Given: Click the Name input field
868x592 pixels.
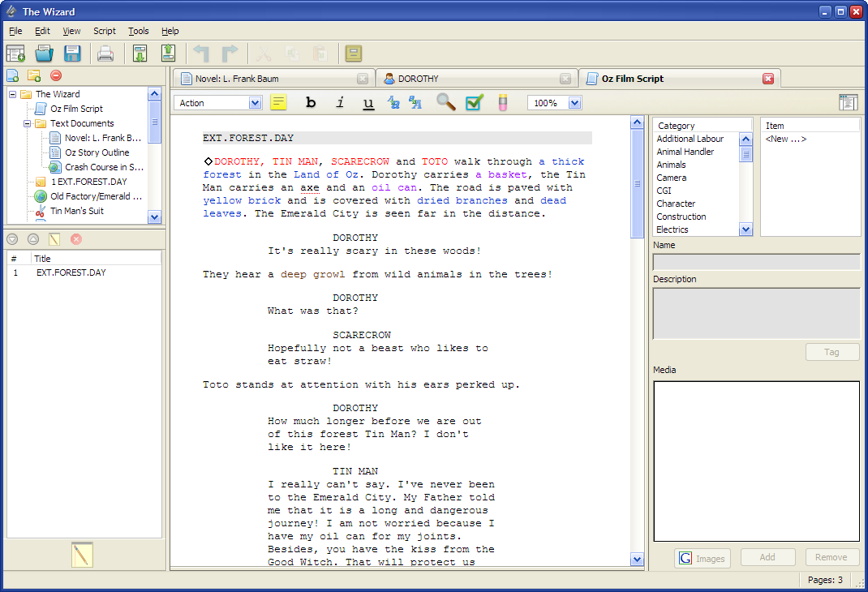Looking at the screenshot, I should [x=755, y=262].
